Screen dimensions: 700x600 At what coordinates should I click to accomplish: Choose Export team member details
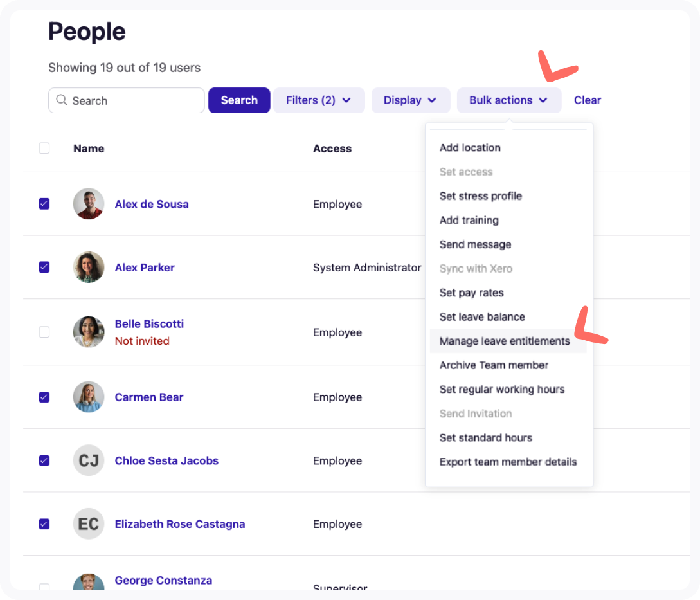click(508, 462)
